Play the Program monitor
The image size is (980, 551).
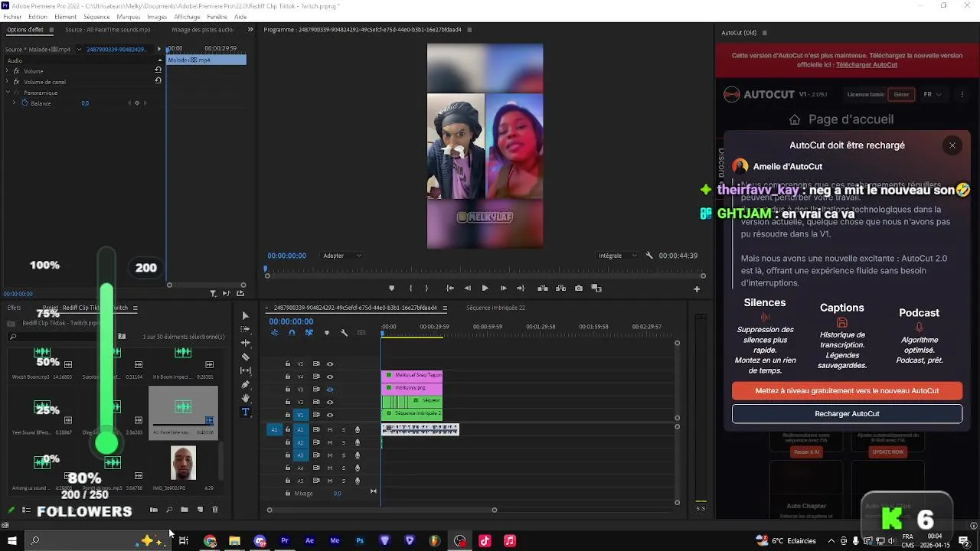[485, 289]
